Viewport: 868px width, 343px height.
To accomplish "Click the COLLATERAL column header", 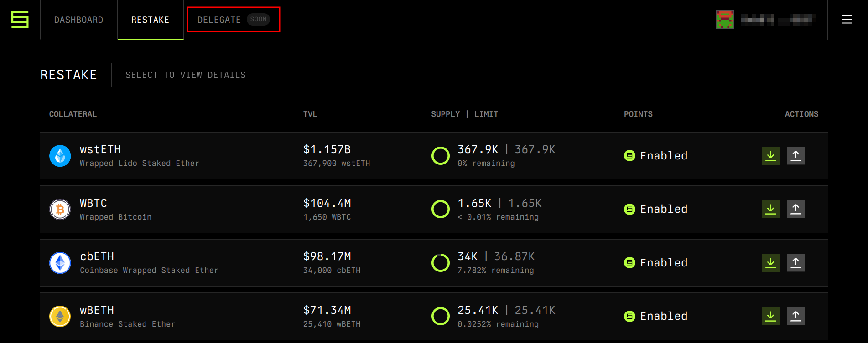I will click(x=73, y=114).
